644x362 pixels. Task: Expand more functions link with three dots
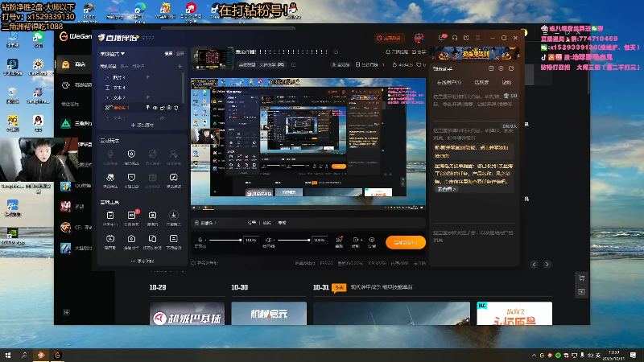(142, 261)
